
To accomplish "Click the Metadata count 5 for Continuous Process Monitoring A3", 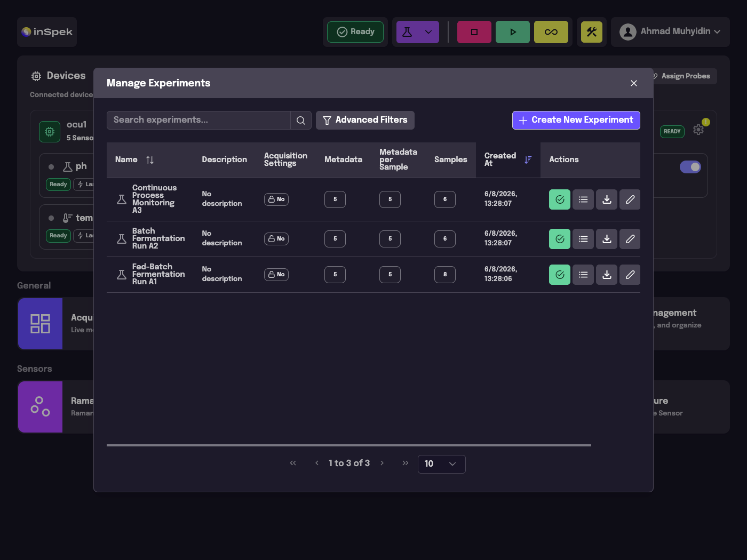I will coord(335,199).
